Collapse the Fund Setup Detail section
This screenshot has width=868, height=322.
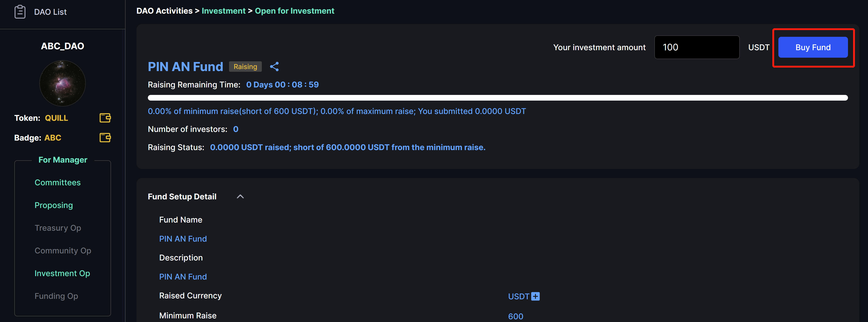240,196
